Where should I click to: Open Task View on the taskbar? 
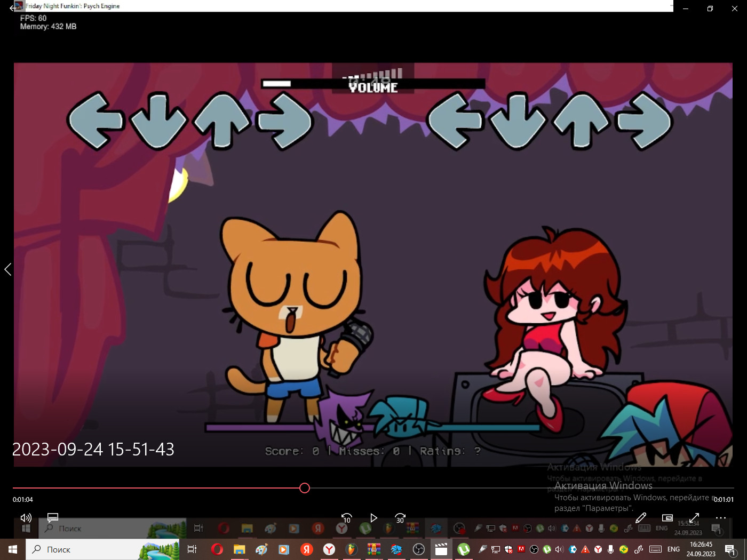[192, 549]
